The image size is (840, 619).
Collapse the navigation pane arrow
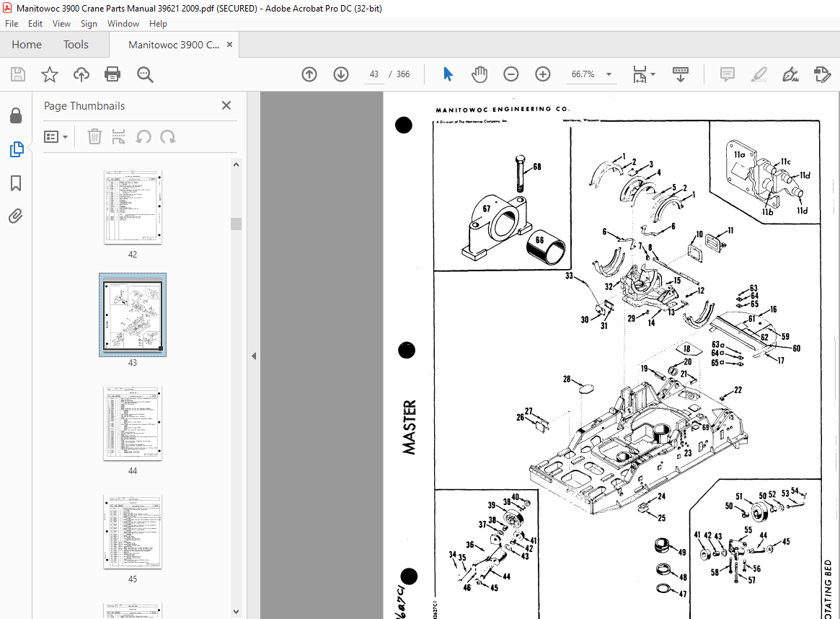pyautogui.click(x=254, y=356)
